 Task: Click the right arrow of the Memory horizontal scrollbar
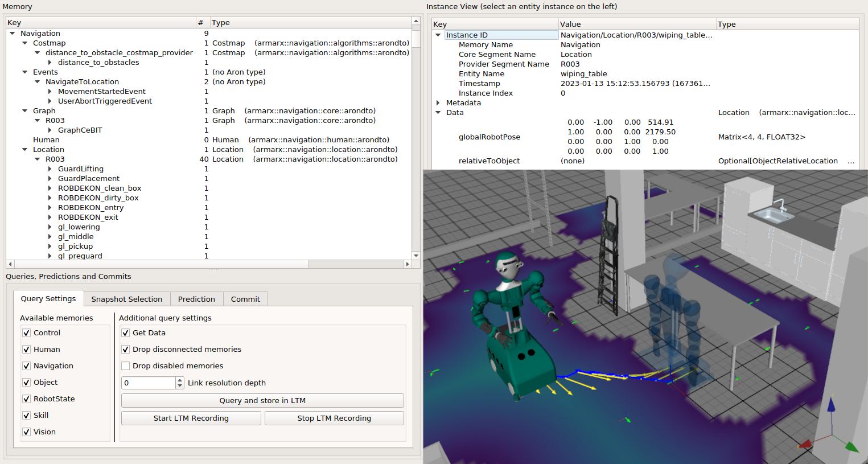click(x=407, y=264)
